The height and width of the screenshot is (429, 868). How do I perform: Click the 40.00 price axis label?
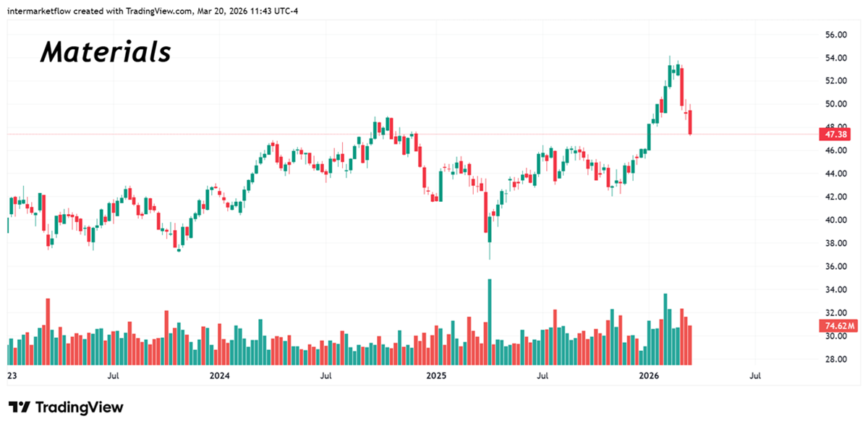coord(836,220)
